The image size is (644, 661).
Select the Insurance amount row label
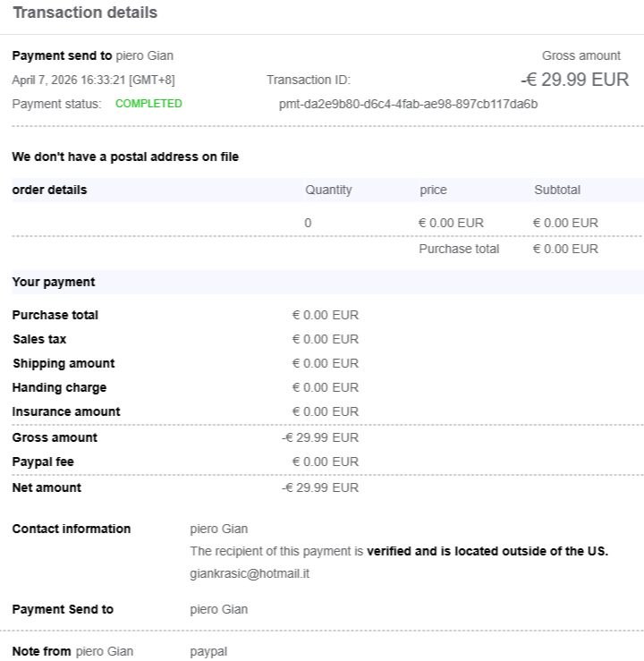coord(66,411)
